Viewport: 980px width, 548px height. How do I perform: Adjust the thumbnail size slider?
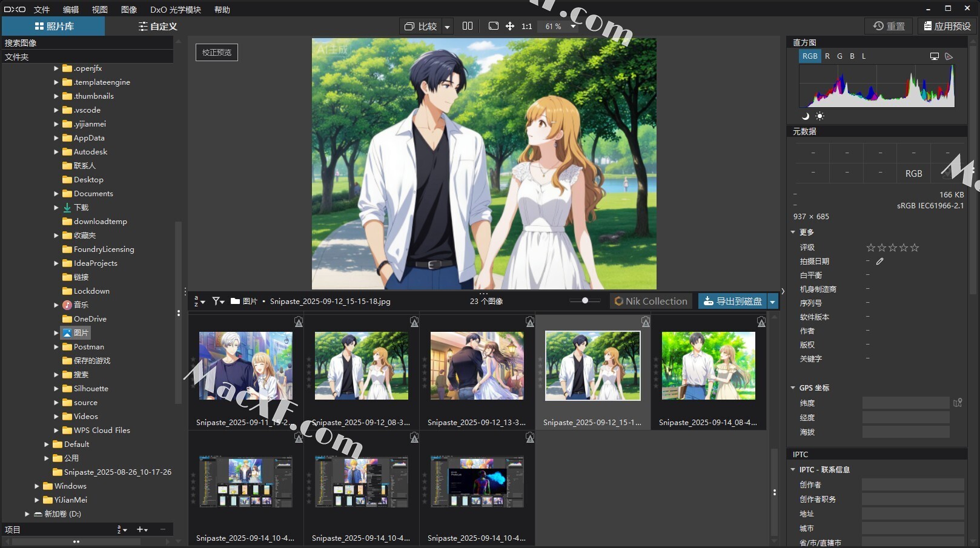click(x=585, y=300)
